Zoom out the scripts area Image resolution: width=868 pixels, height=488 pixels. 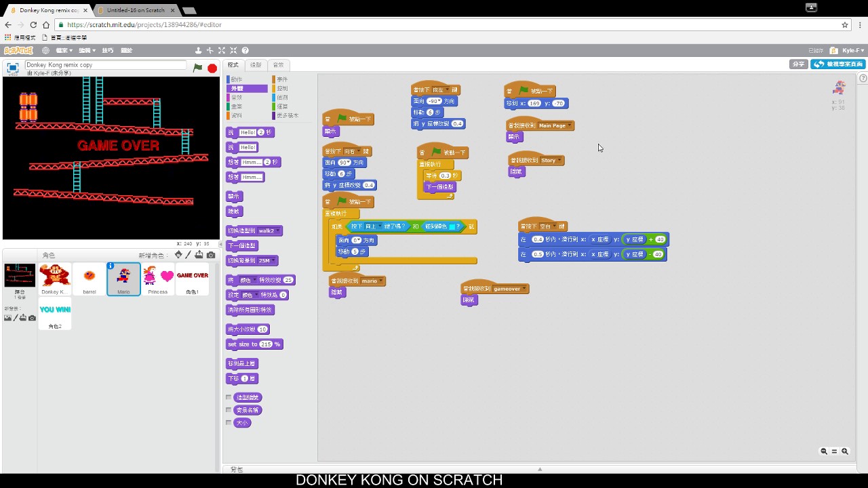[824, 451]
